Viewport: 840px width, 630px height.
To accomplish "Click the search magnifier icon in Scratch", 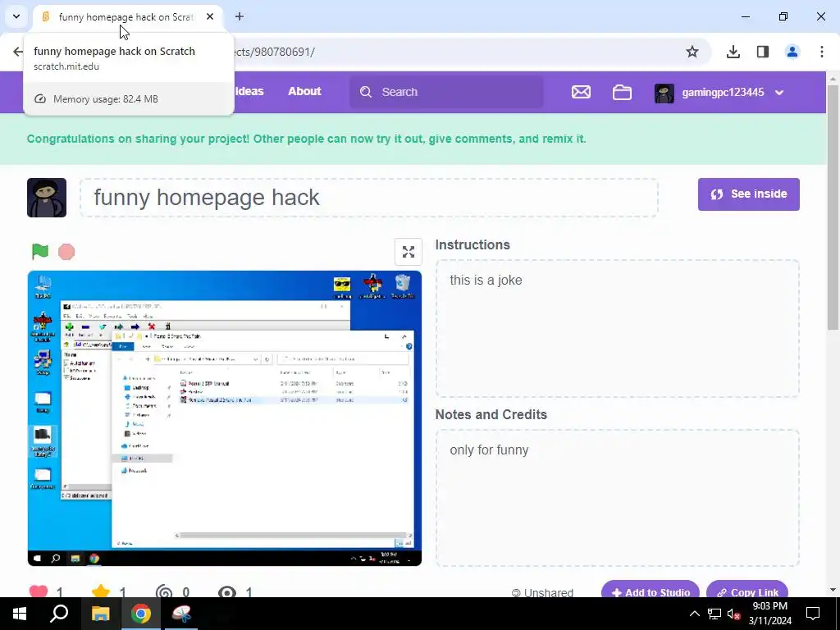I will click(366, 92).
